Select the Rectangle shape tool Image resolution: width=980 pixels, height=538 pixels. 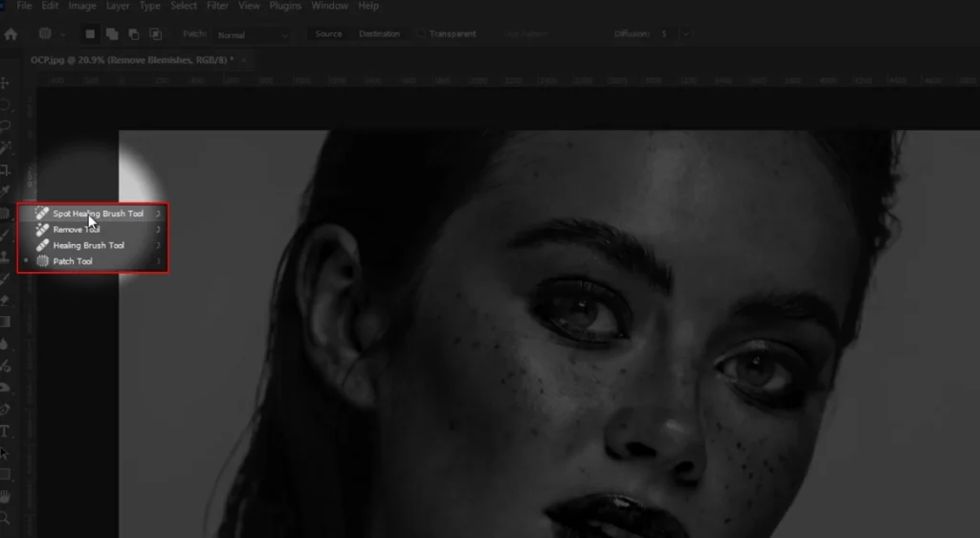(5, 474)
